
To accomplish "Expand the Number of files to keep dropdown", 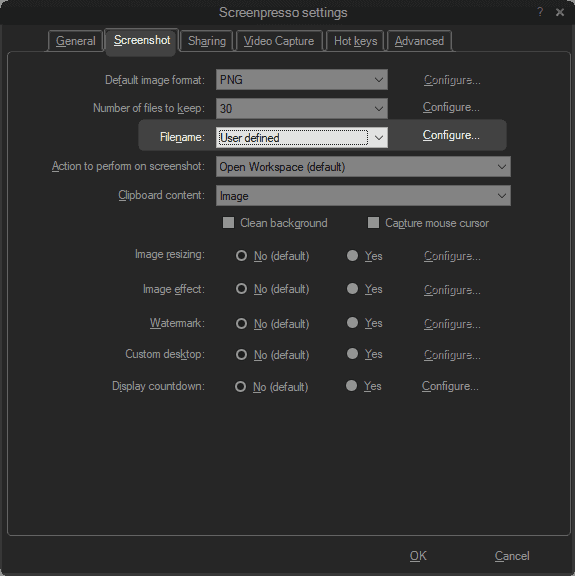I will 302,108.
